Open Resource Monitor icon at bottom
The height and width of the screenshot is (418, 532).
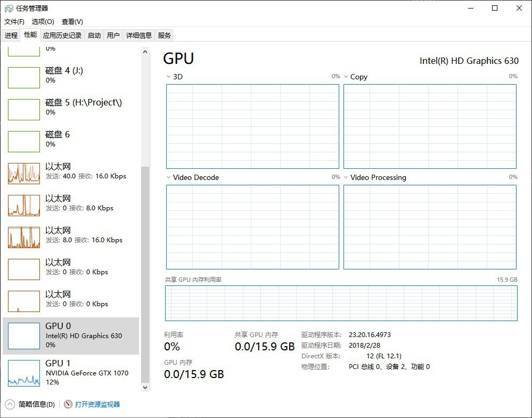[68, 404]
